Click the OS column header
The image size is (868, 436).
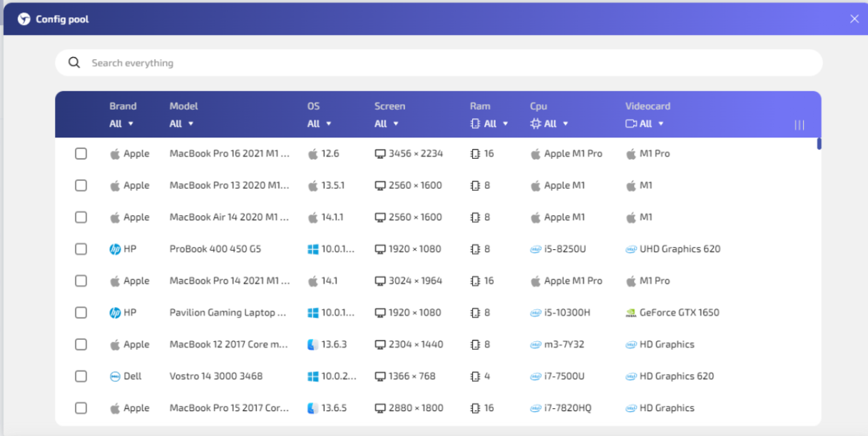point(313,106)
